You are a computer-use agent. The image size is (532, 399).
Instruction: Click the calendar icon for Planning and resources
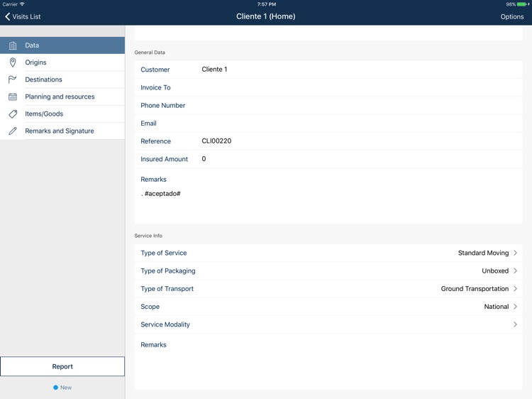(13, 97)
